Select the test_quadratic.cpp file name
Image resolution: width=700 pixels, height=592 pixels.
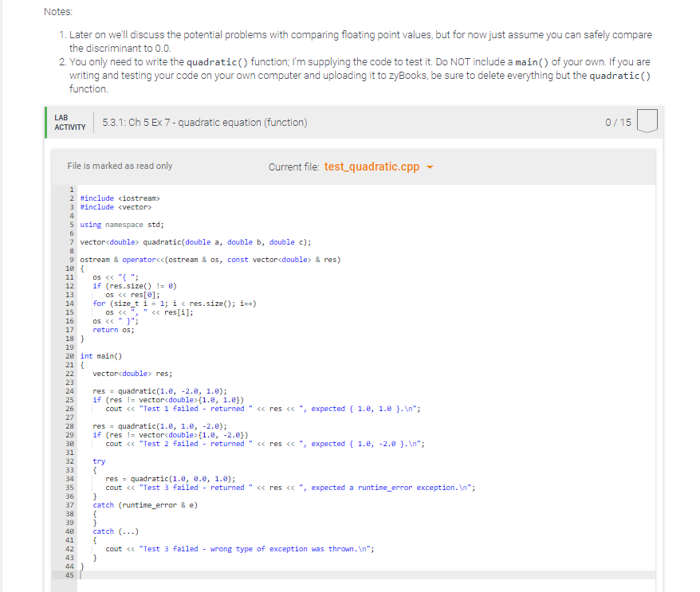(372, 167)
